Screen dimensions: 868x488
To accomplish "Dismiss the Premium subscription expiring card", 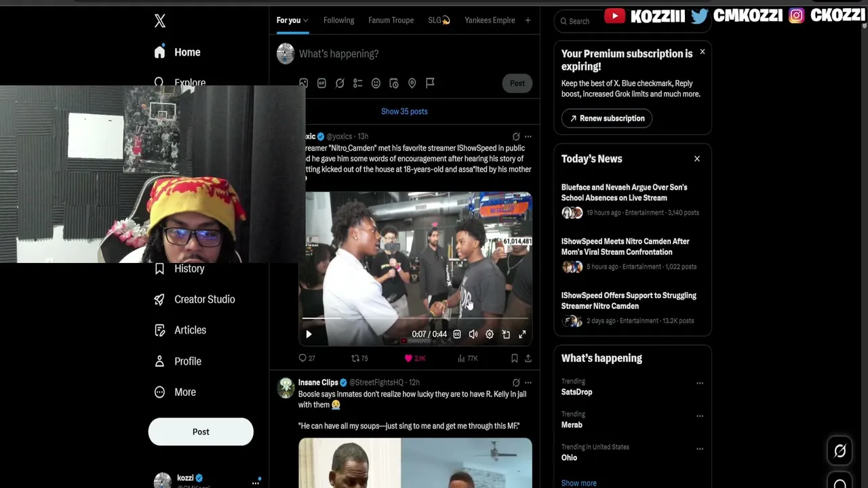I will pyautogui.click(x=702, y=52).
